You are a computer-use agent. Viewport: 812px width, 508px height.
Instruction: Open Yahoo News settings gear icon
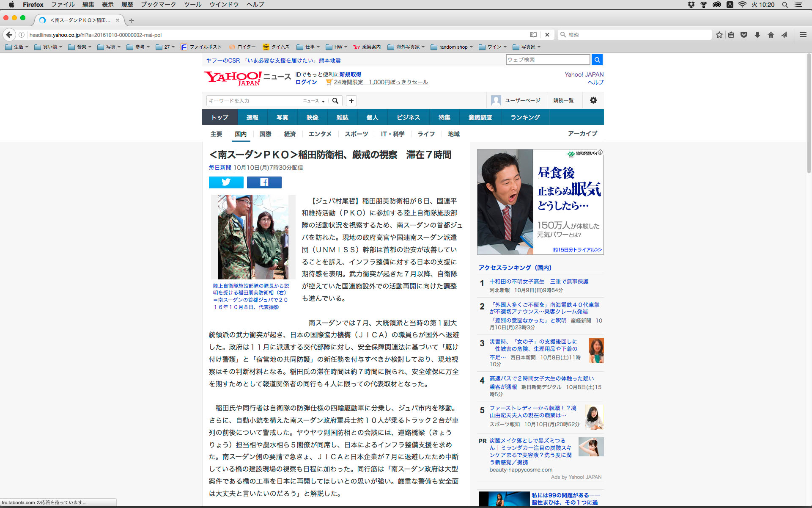point(593,100)
